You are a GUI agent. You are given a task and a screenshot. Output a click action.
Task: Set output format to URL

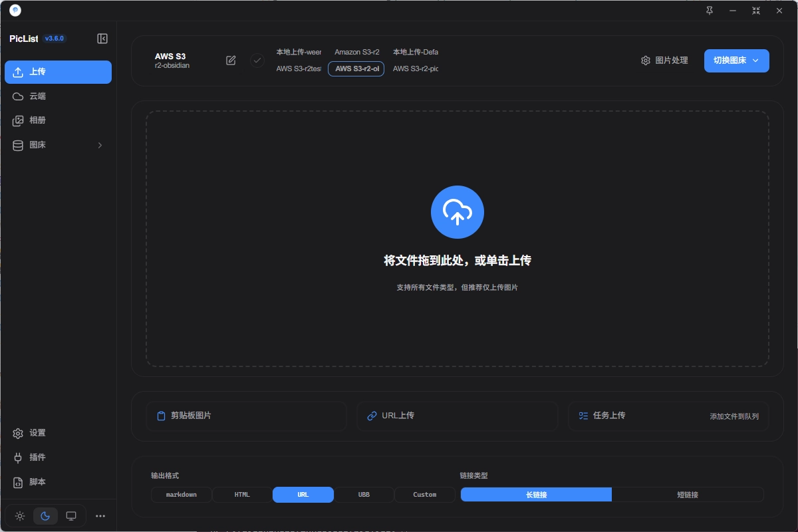point(303,495)
